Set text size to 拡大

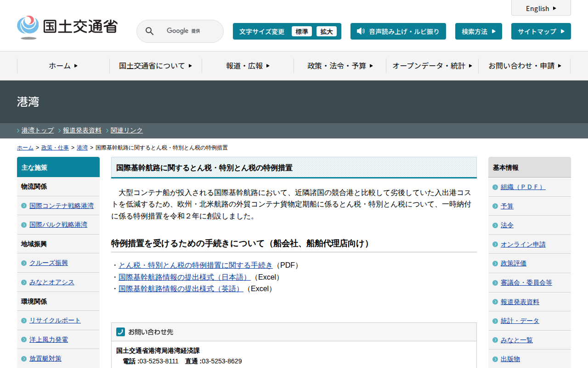click(327, 31)
